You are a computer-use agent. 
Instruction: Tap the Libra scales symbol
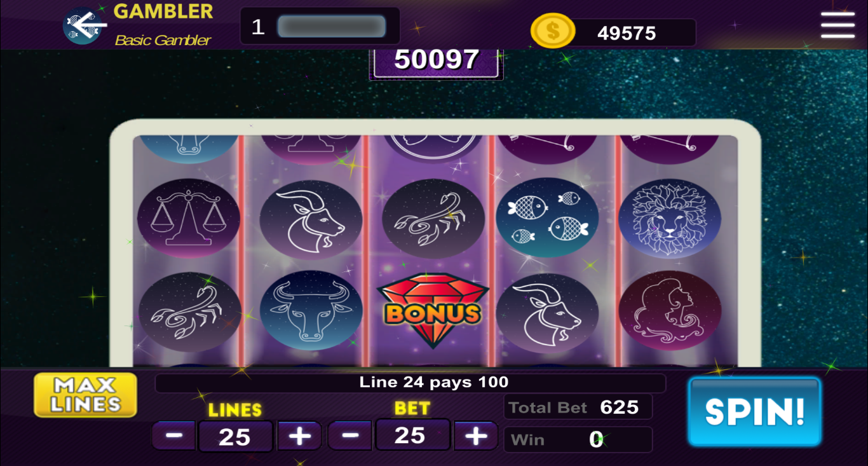pos(189,217)
